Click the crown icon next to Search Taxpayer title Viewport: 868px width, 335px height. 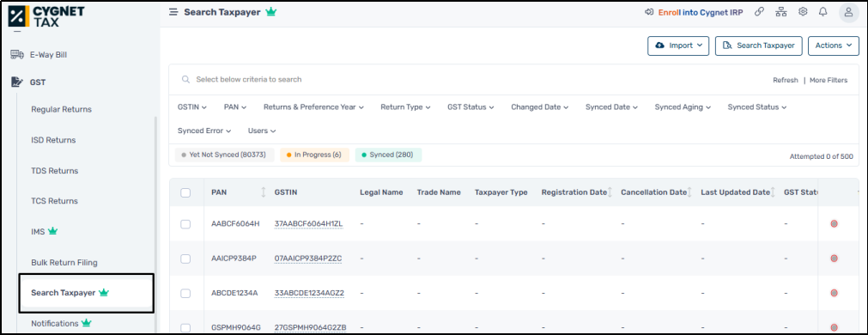pyautogui.click(x=270, y=12)
